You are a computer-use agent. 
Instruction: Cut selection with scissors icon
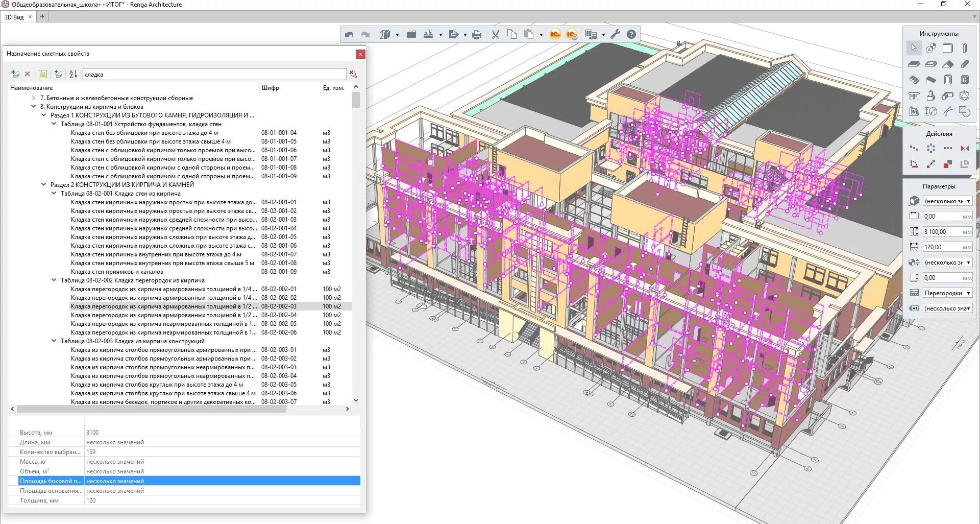click(495, 34)
